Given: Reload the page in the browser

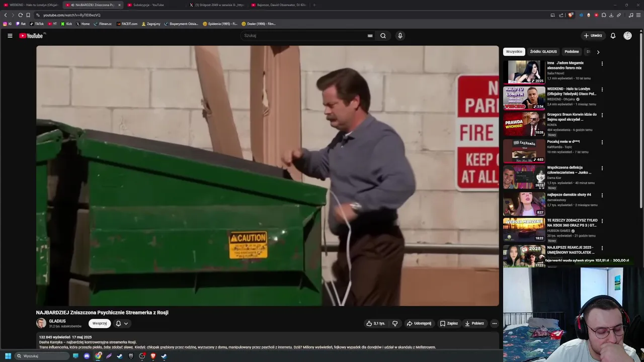Looking at the screenshot, I should 20,15.
